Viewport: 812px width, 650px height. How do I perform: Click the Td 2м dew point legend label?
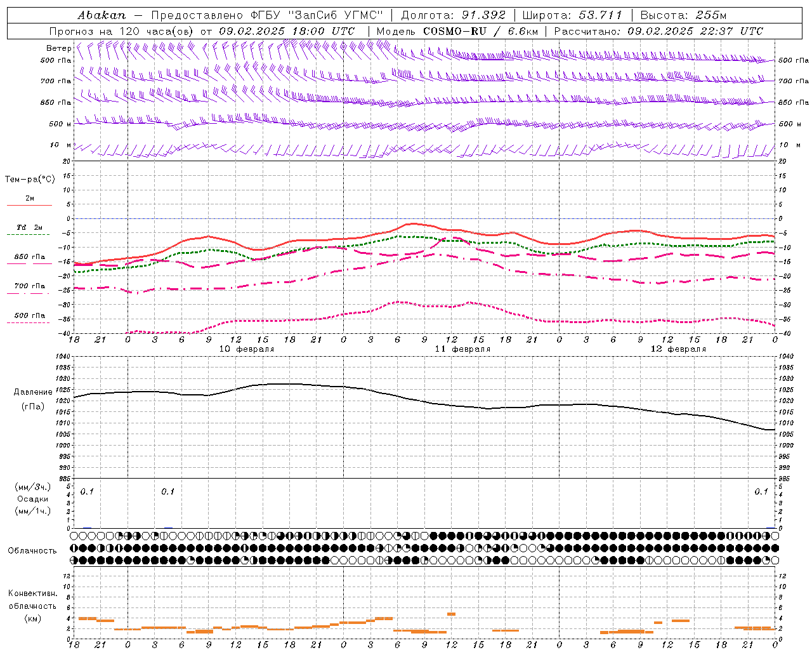(30, 227)
